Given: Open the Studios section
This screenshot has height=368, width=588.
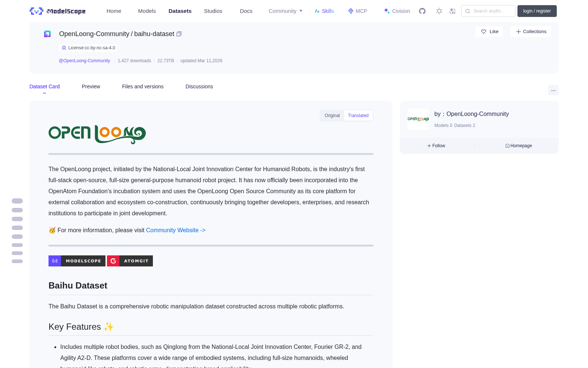Looking at the screenshot, I should (213, 11).
